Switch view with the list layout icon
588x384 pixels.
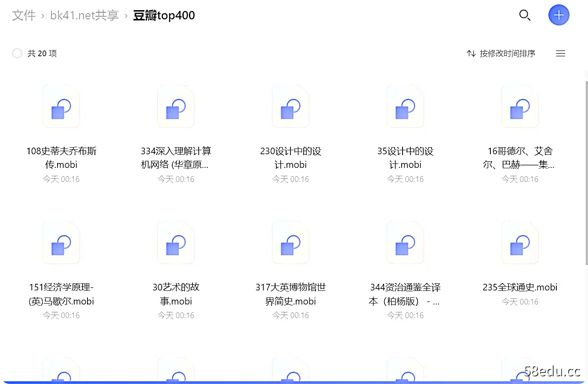pos(561,54)
